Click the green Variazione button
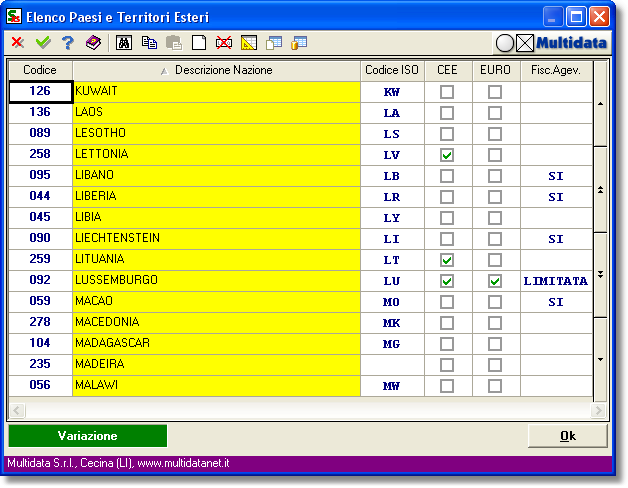628x488 pixels. tap(88, 436)
